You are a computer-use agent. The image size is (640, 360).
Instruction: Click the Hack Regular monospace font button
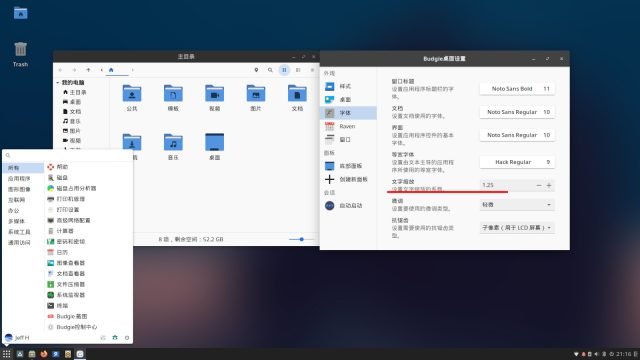coord(517,162)
